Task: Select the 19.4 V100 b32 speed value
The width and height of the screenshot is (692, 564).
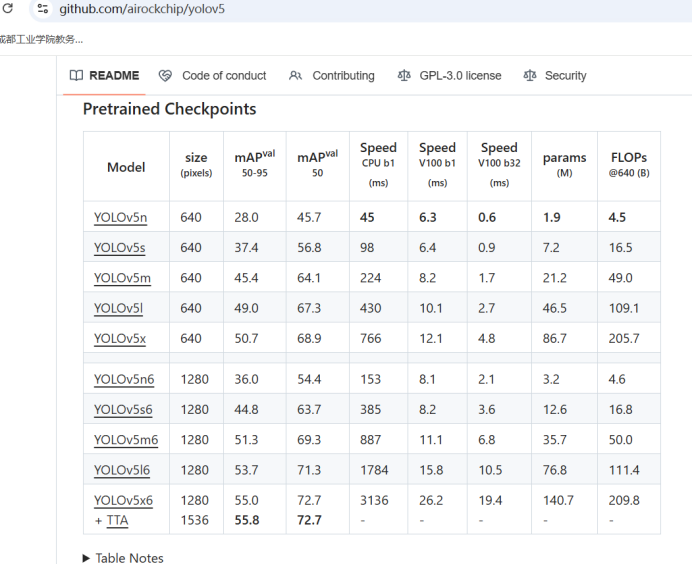Action: pos(490,500)
